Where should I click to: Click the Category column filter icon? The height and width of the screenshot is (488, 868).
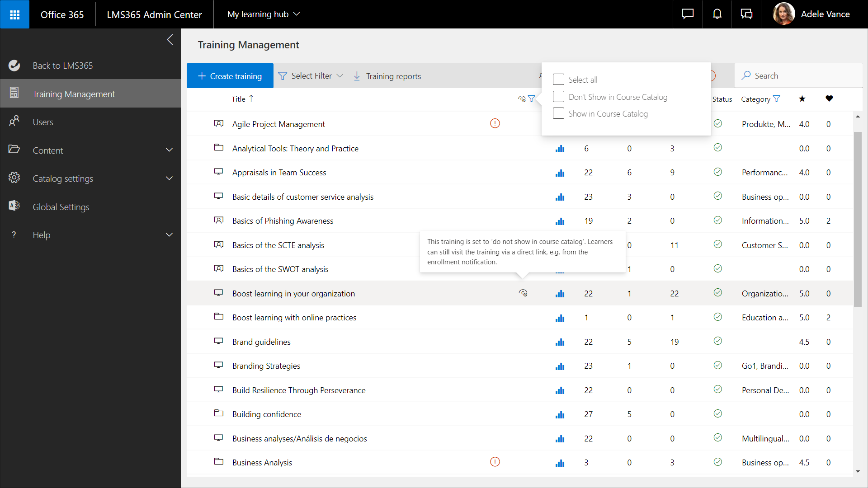pos(777,99)
